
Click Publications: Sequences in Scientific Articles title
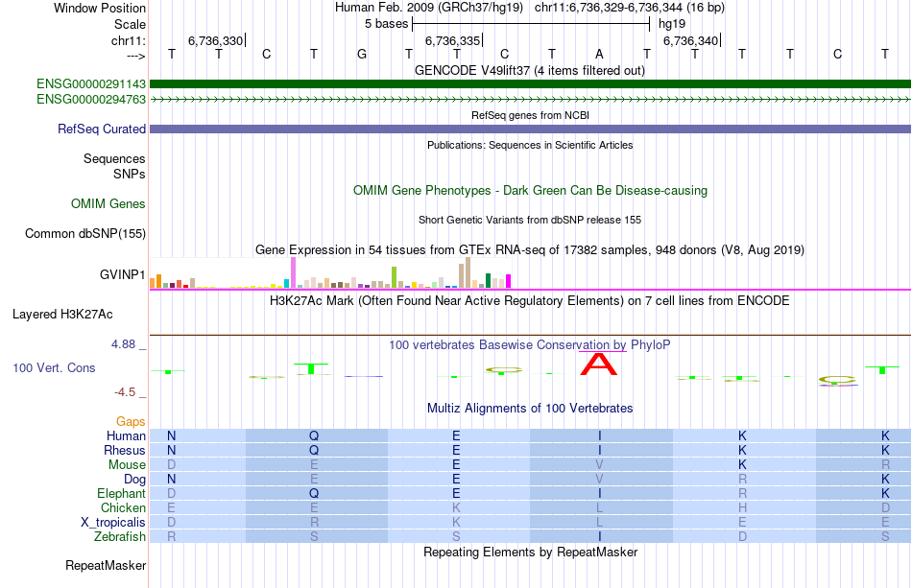pos(530,145)
